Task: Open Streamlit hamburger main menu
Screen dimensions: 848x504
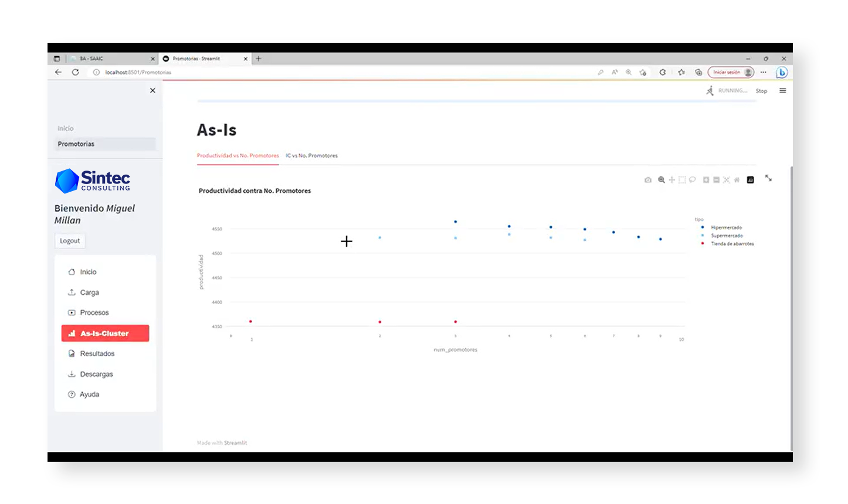Action: 782,90
